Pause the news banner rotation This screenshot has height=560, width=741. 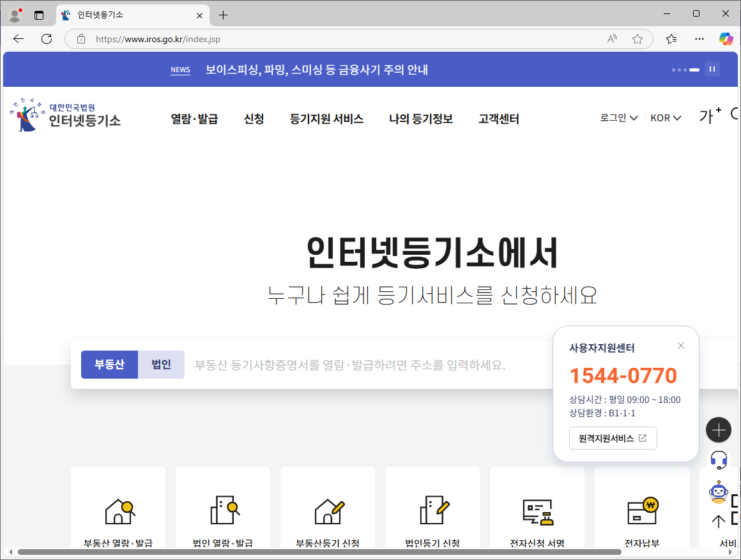[x=712, y=68]
